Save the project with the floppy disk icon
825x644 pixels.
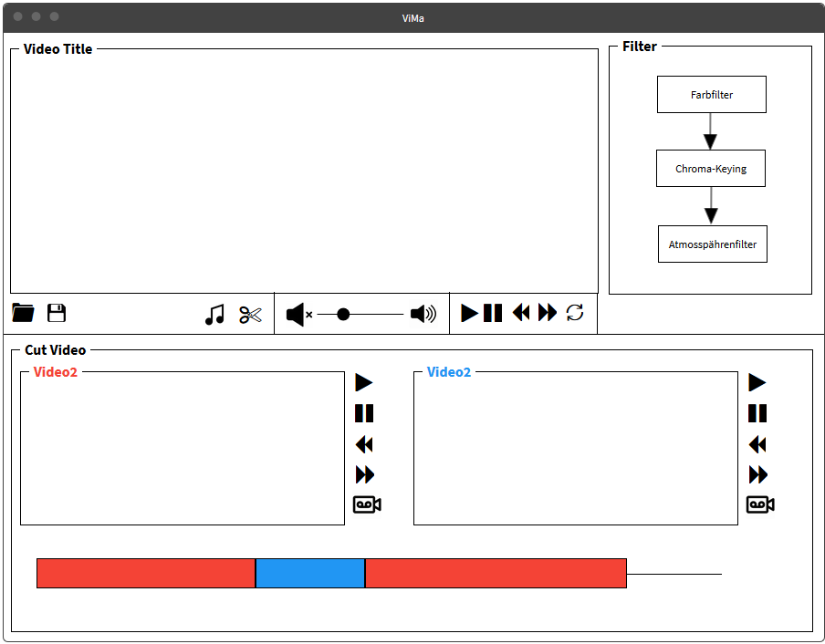pos(57,313)
